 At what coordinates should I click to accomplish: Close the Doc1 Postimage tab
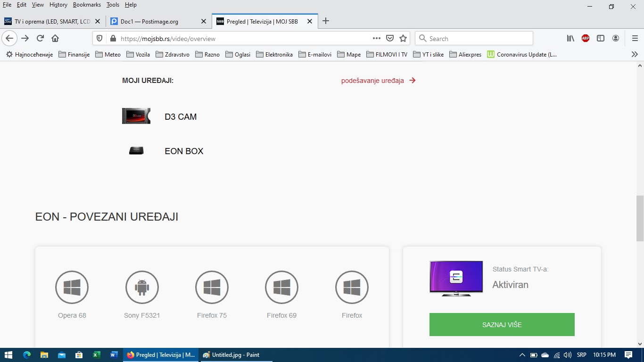pyautogui.click(x=204, y=21)
